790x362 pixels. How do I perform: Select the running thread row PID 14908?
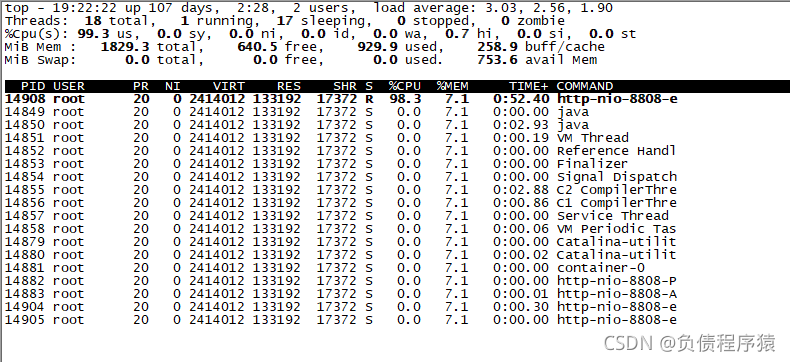[341, 99]
